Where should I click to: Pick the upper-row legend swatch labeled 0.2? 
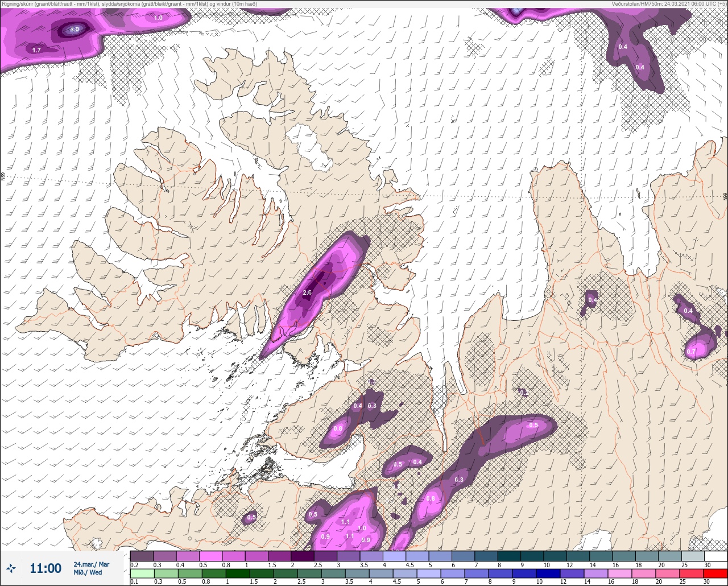pyautogui.click(x=142, y=555)
